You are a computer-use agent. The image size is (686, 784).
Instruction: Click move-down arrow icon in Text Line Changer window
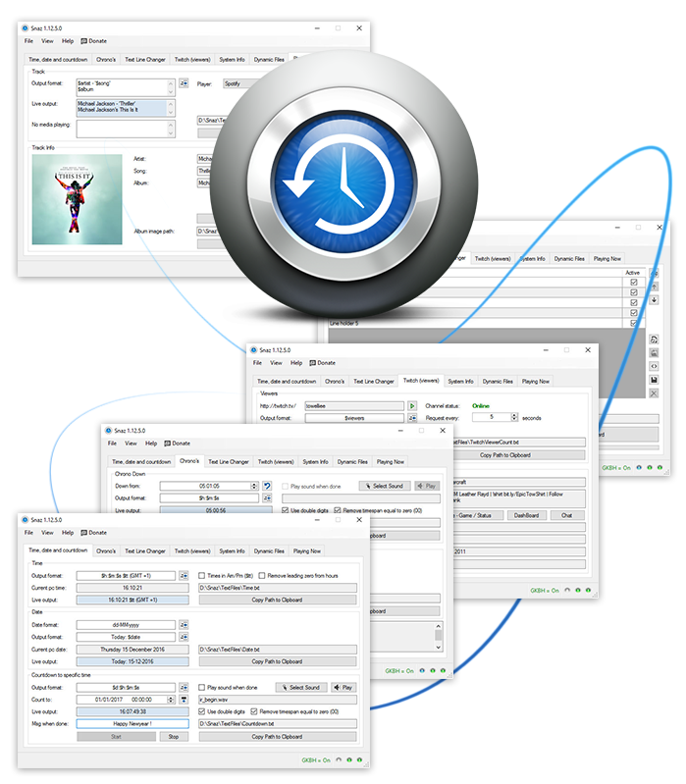[654, 300]
